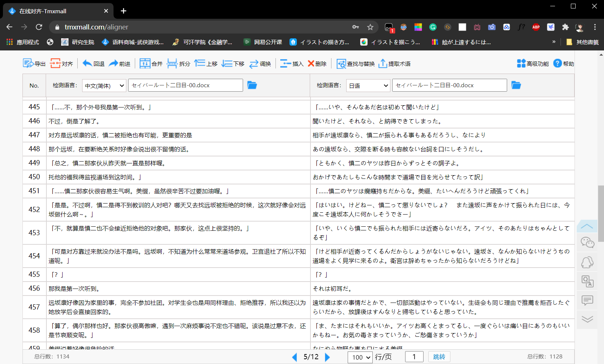This screenshot has width=604, height=364.
Task: Run the 对齐 align tool
Action: tap(62, 64)
